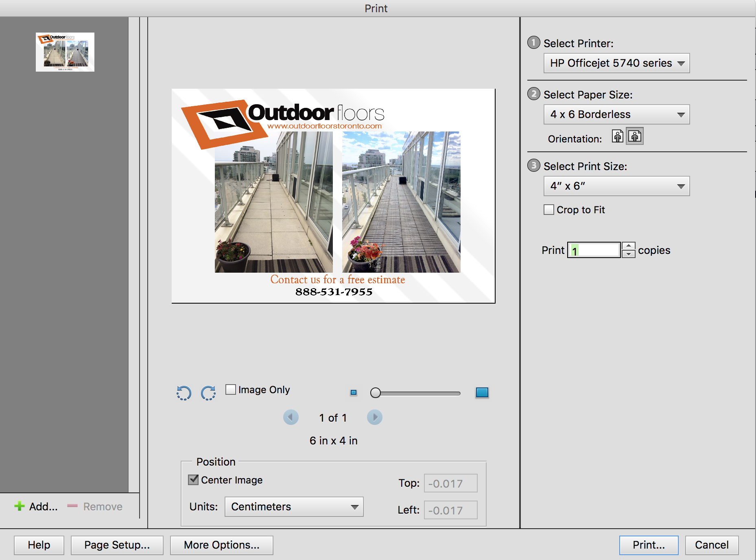Open the print size dropdown
756x560 pixels.
pos(617,186)
